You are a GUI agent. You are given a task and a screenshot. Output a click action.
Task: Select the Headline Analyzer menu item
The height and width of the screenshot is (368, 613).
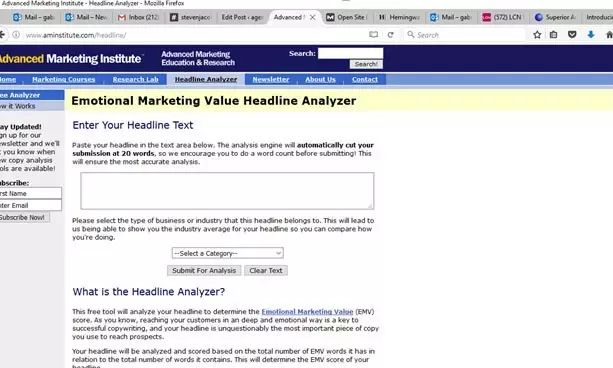point(206,79)
